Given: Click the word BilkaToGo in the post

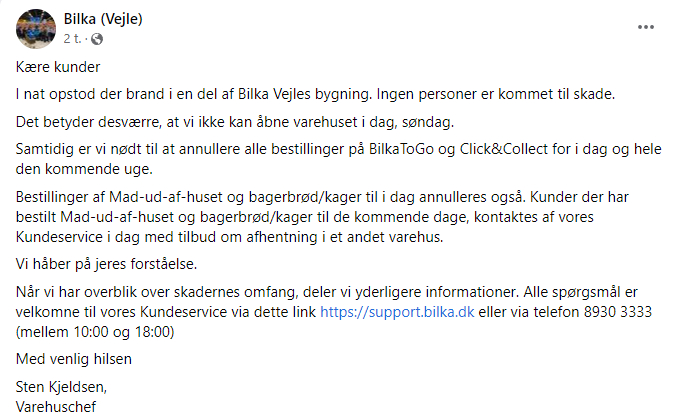Looking at the screenshot, I should pyautogui.click(x=401, y=149).
